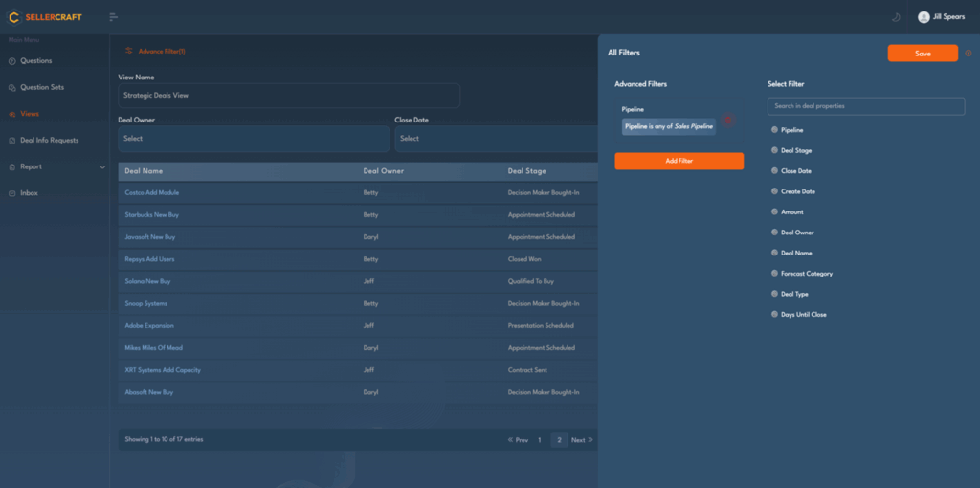This screenshot has height=488, width=980.
Task: Open the Costco Add Module deal link
Action: coord(152,192)
